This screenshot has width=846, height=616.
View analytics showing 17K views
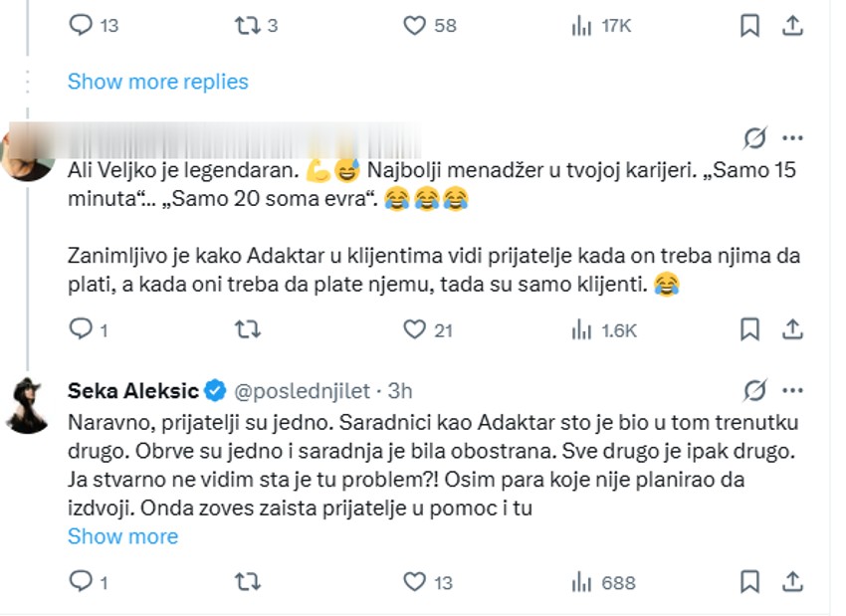click(579, 27)
